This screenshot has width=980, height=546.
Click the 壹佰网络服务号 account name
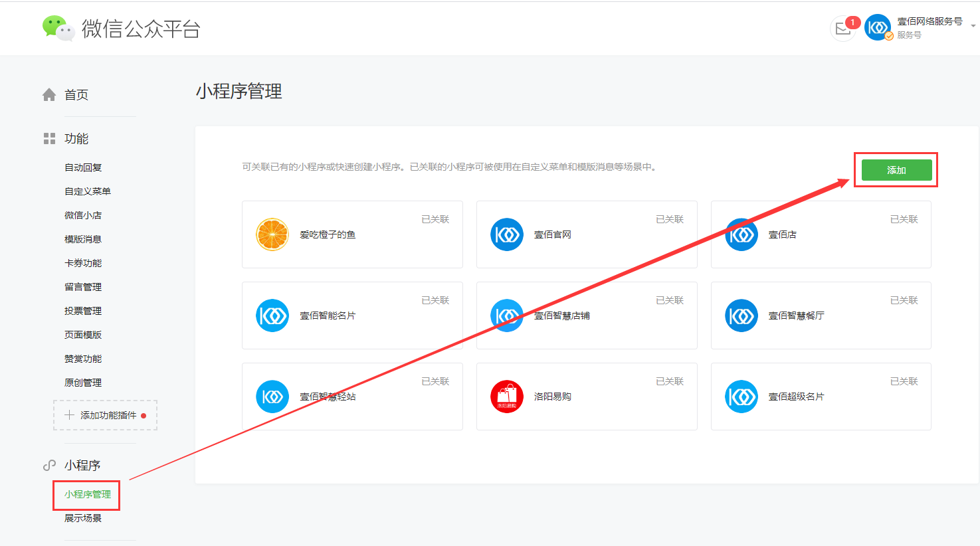pyautogui.click(x=930, y=21)
